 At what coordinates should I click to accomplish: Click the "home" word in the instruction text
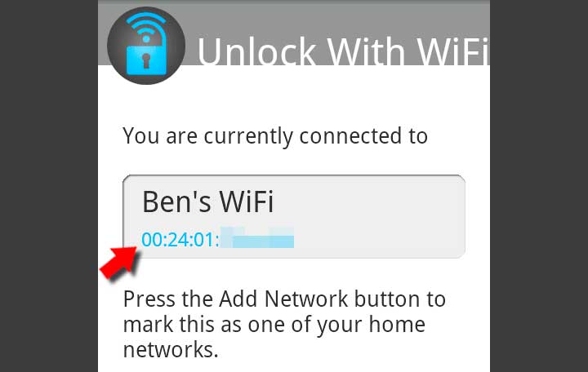point(397,324)
